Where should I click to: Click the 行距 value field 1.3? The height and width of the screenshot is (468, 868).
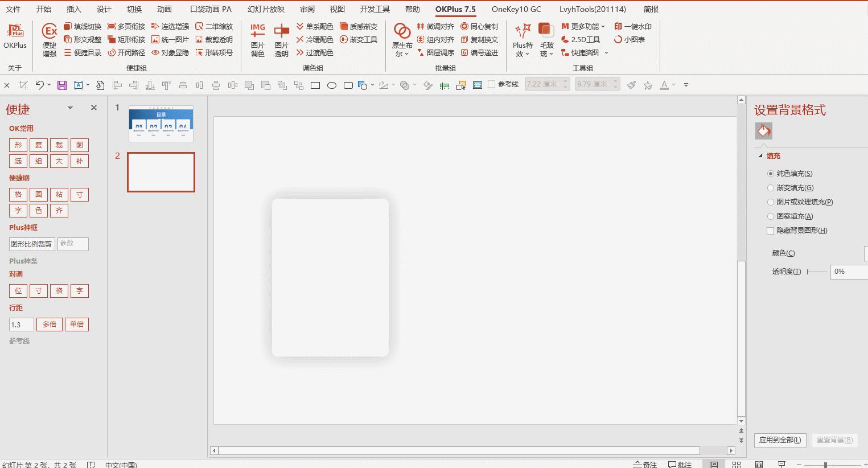22,325
